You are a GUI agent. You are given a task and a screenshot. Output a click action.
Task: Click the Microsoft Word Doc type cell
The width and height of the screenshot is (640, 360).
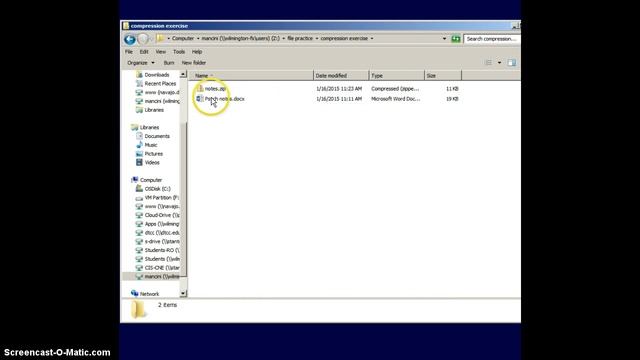point(395,99)
